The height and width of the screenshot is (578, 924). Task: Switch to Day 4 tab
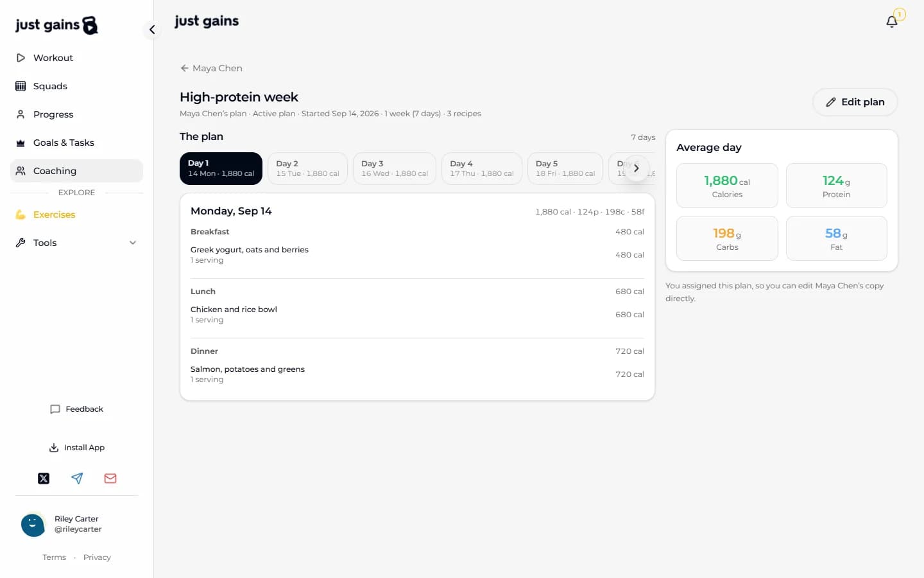coord(482,168)
